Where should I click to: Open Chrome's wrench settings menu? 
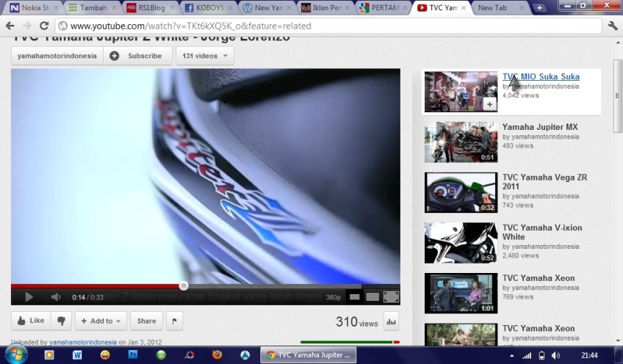(613, 26)
